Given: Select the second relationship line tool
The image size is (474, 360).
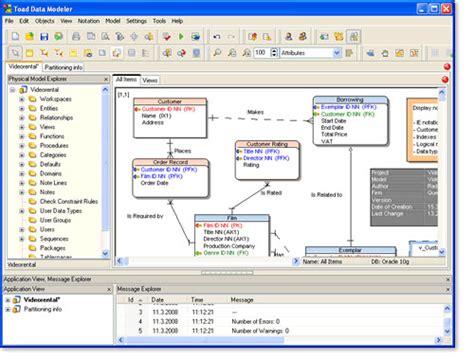Looking at the screenshot, I should tap(58, 53).
